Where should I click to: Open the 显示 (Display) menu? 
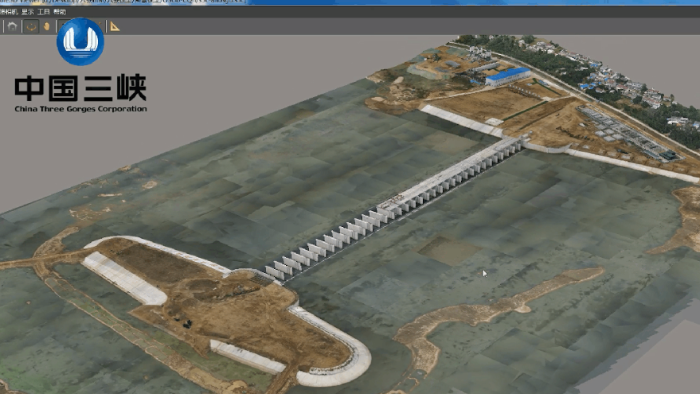(28, 12)
